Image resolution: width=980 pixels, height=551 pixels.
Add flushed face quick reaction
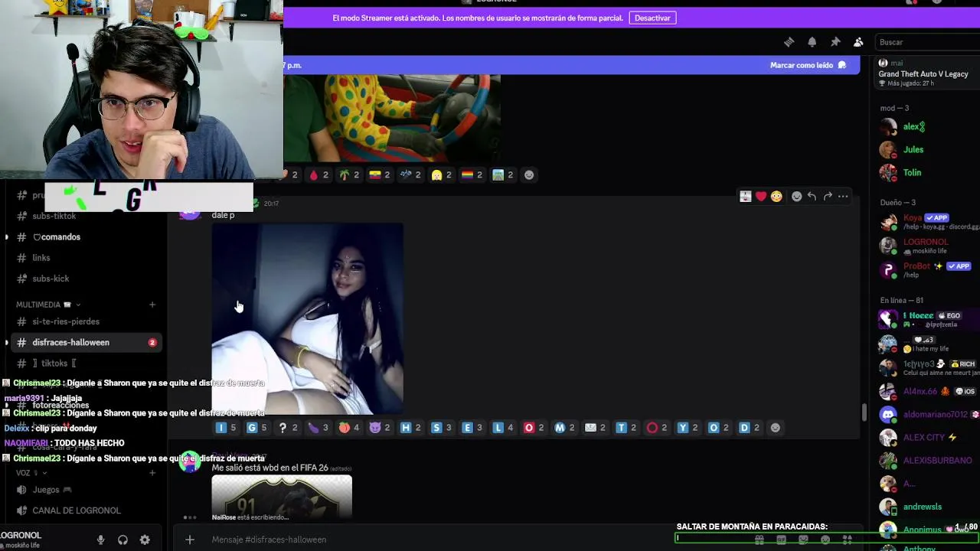point(776,197)
